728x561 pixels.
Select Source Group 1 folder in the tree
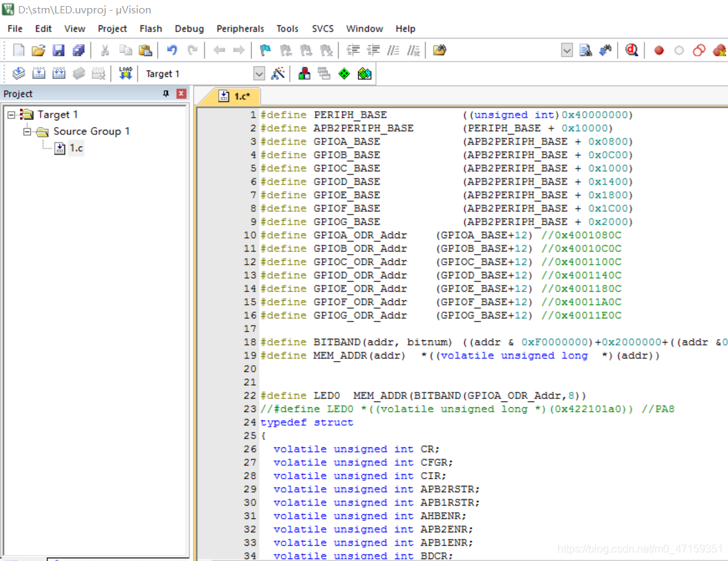92,131
